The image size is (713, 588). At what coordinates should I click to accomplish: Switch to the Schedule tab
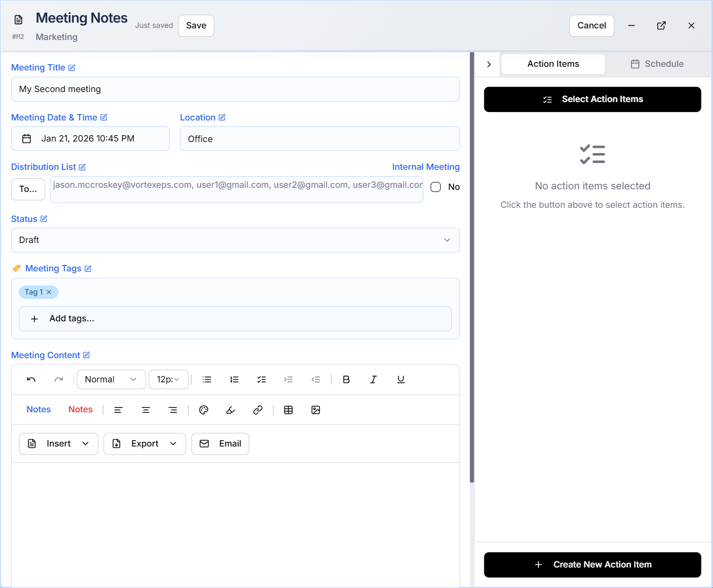[x=657, y=64]
